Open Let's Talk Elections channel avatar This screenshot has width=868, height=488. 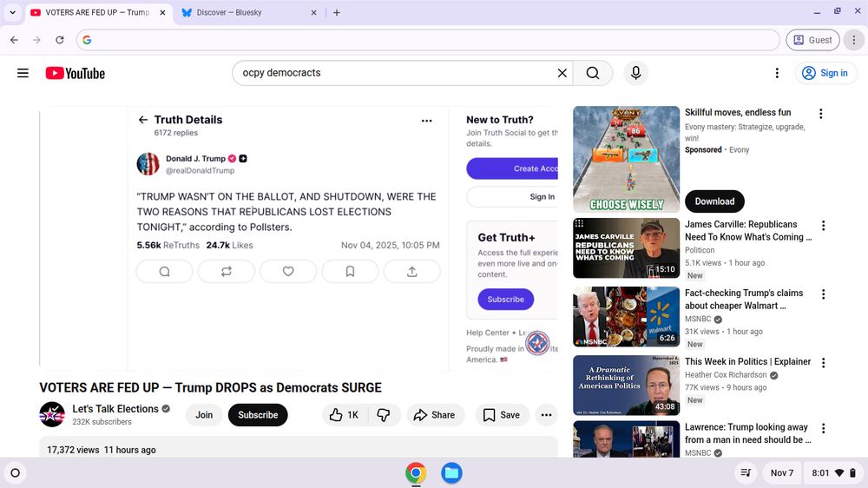pos(52,414)
